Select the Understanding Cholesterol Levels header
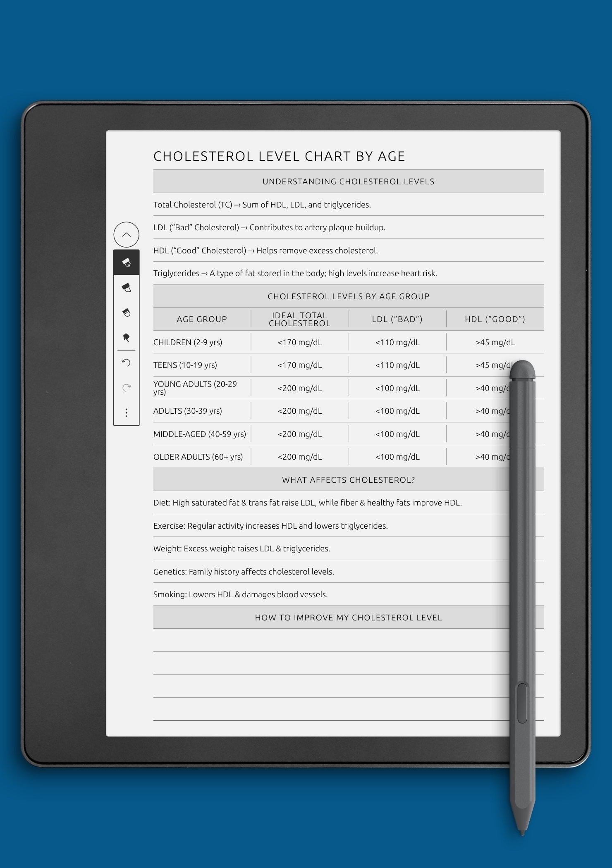Viewport: 612px width, 868px height. 349,181
